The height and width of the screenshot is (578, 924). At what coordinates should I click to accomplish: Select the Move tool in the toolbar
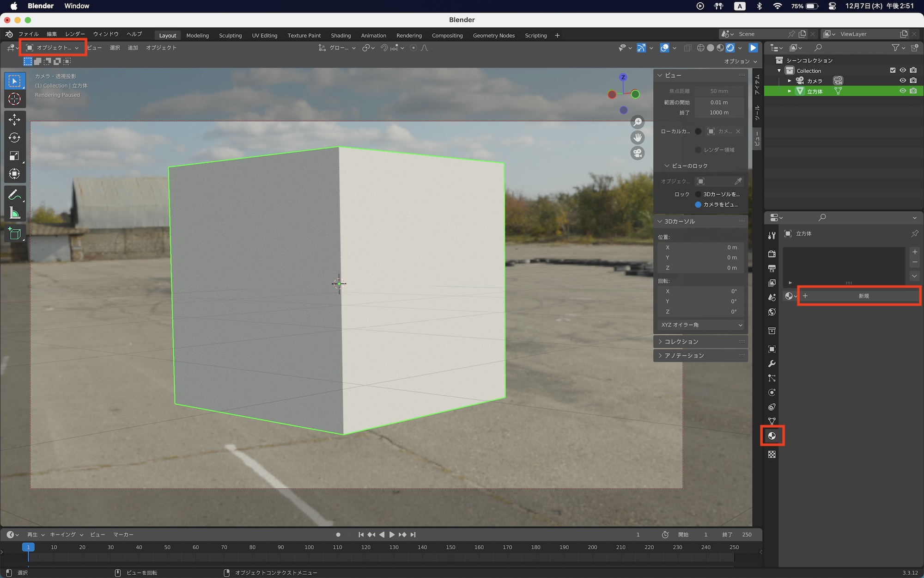click(x=15, y=119)
